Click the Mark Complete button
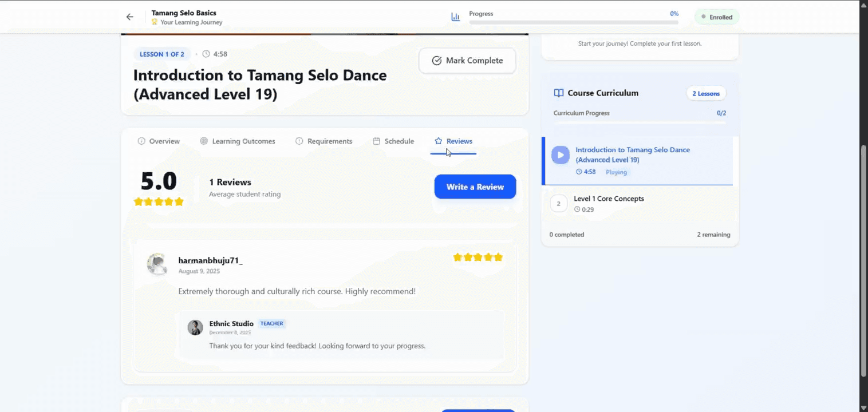This screenshot has width=868, height=412. [x=467, y=61]
